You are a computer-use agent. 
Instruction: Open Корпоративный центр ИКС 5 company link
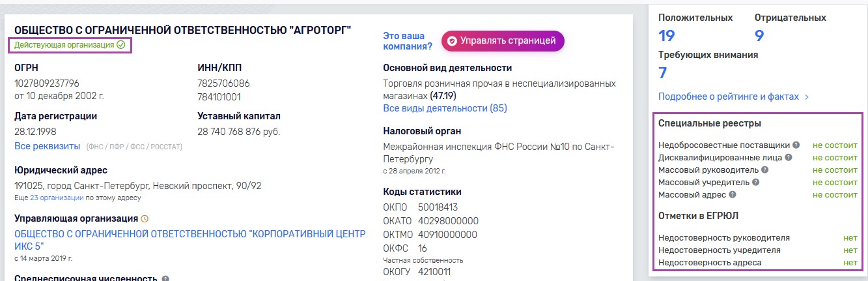190,241
